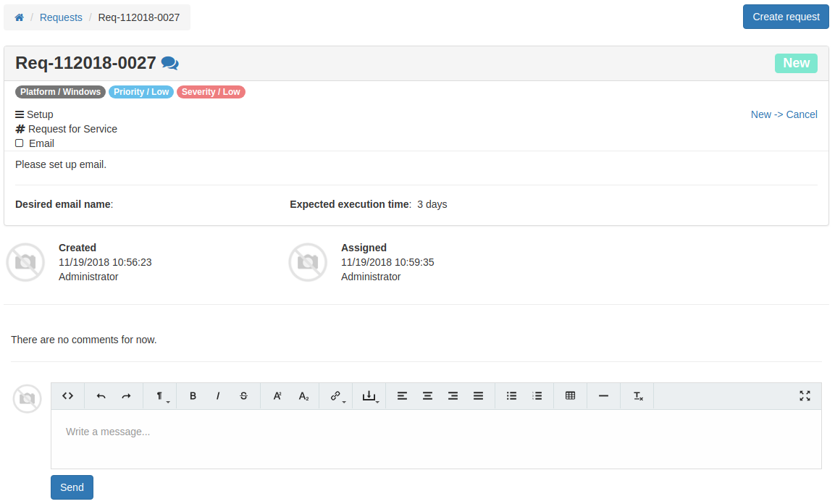
Task: Click the creator's avatar placeholder
Action: [x=25, y=262]
